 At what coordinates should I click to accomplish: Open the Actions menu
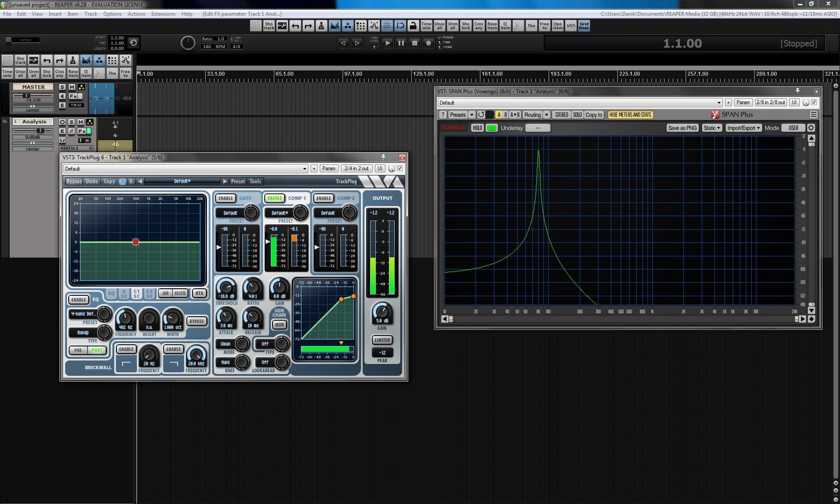(x=136, y=14)
